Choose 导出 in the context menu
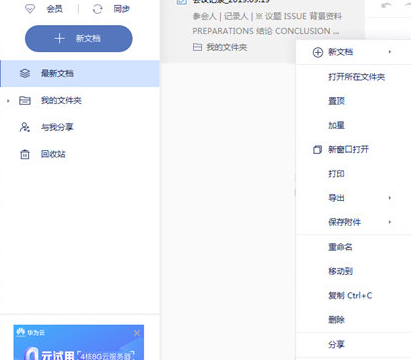 tap(336, 198)
